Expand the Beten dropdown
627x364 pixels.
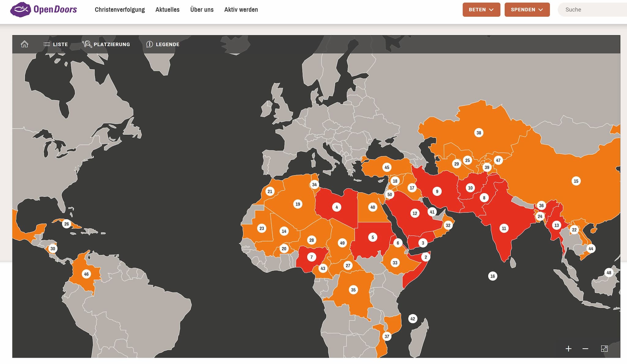(x=481, y=9)
